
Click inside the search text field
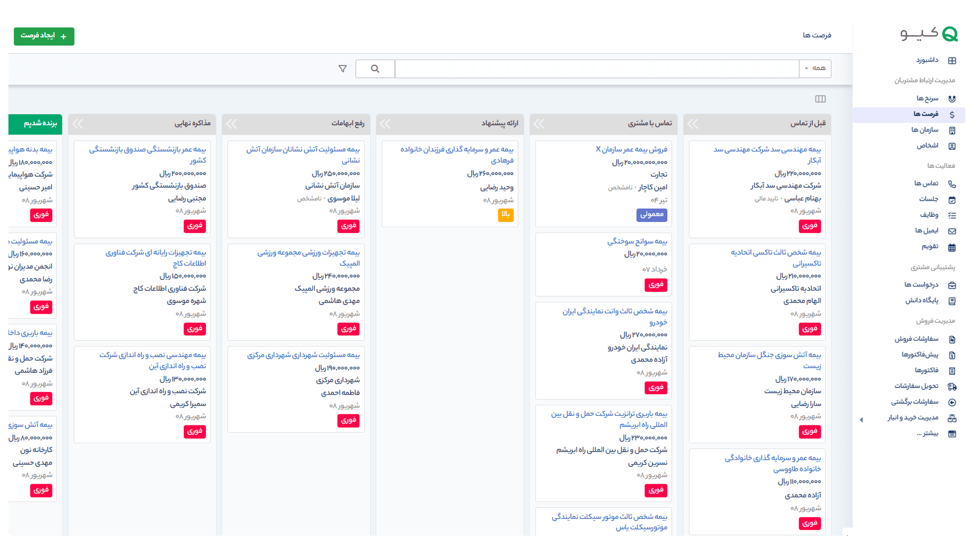click(596, 69)
